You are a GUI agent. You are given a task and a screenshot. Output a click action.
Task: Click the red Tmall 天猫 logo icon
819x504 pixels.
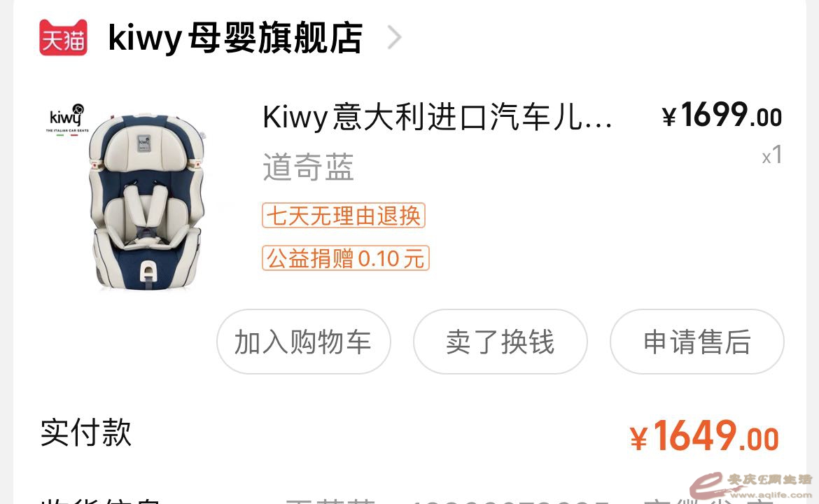tap(63, 38)
